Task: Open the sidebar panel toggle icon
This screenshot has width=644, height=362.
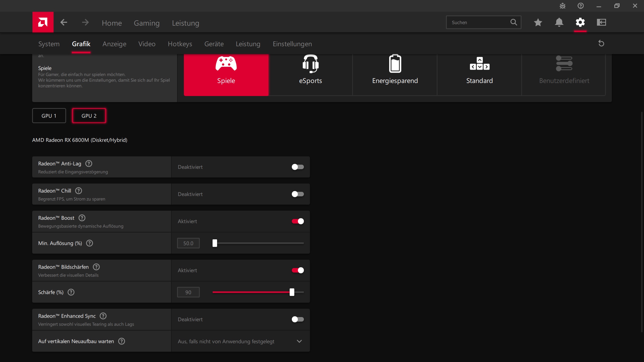Action: (x=601, y=22)
